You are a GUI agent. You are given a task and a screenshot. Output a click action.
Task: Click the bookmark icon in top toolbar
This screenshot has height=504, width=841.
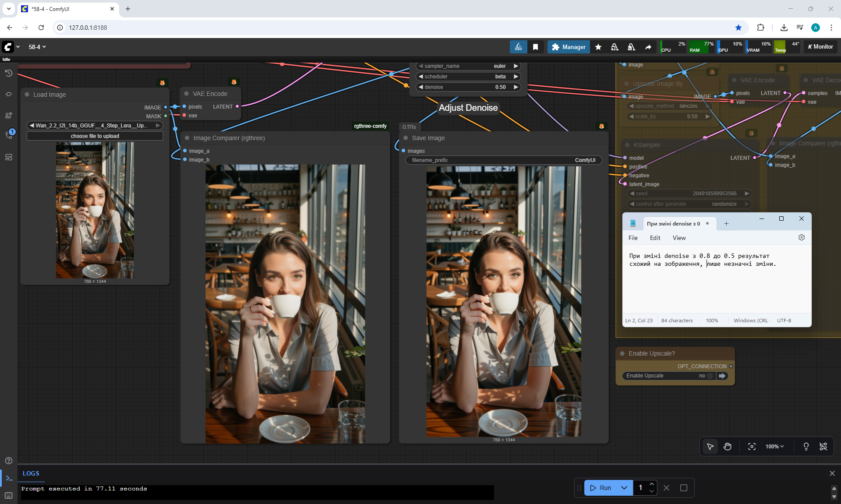pos(535,47)
